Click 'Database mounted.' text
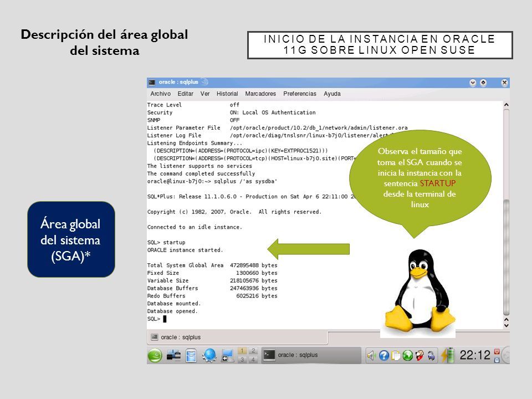Image resolution: width=532 pixels, height=399 pixels. pos(174,303)
